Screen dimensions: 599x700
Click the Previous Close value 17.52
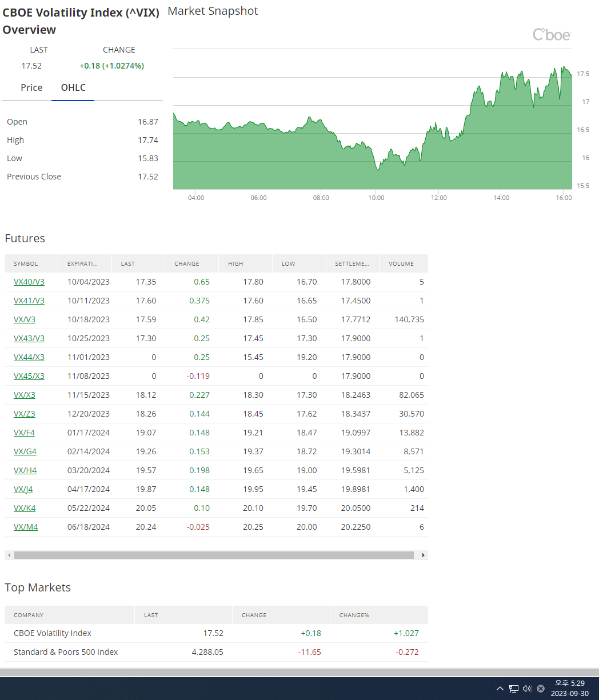[148, 177]
